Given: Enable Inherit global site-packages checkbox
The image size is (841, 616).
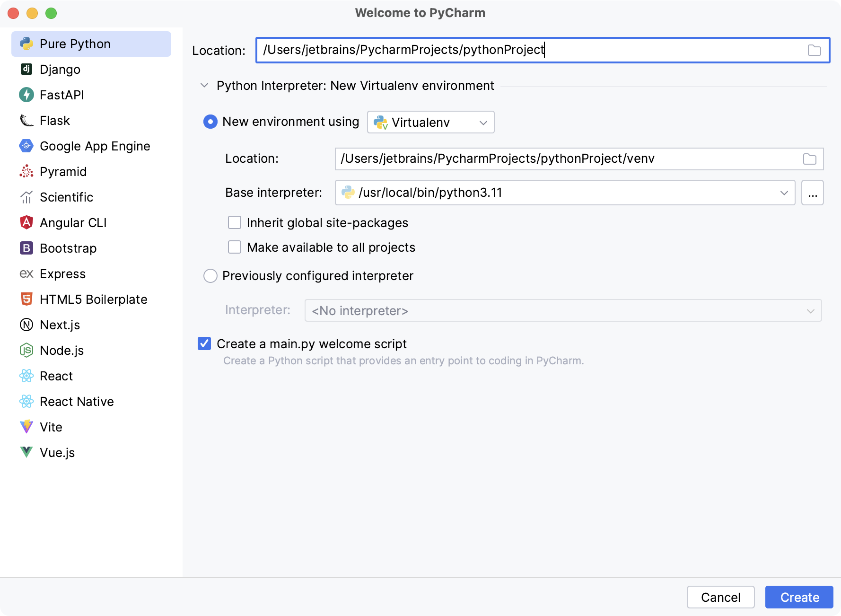Looking at the screenshot, I should [x=235, y=223].
